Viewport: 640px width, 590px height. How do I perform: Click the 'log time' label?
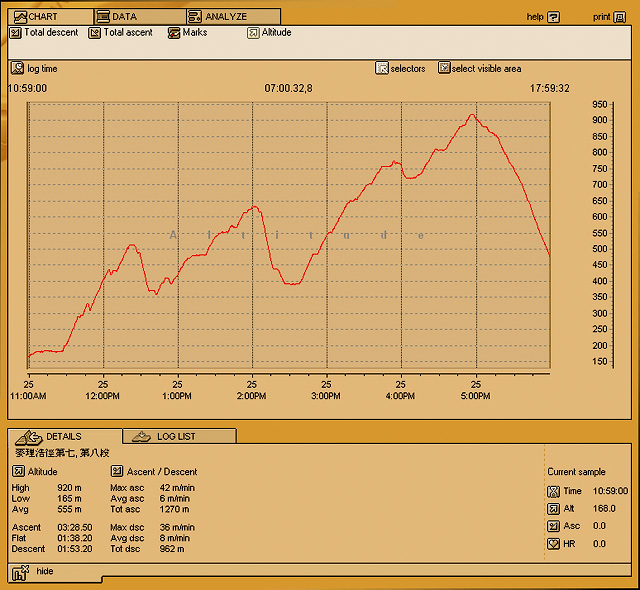coord(42,69)
